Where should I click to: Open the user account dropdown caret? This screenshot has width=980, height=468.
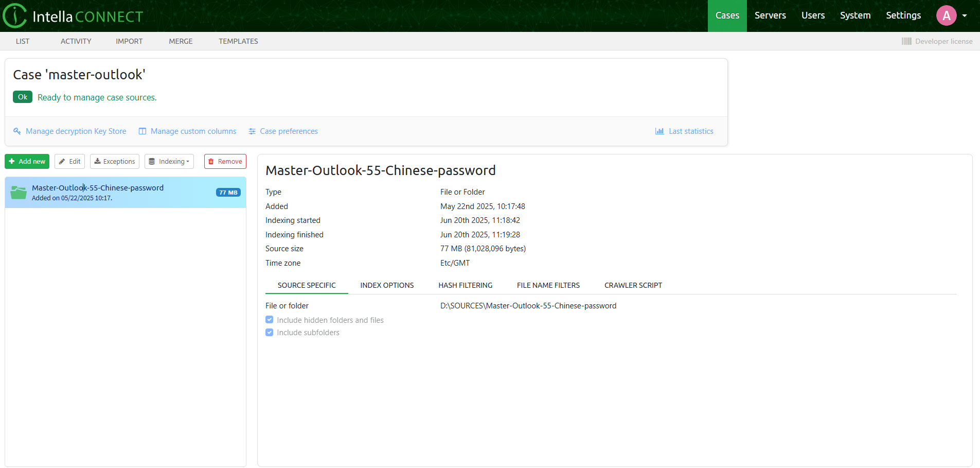[x=965, y=15]
